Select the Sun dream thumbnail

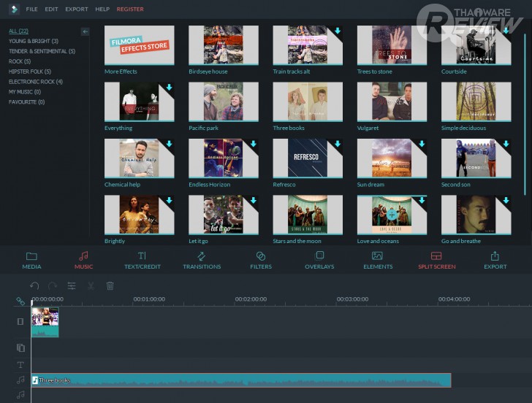pyautogui.click(x=392, y=158)
